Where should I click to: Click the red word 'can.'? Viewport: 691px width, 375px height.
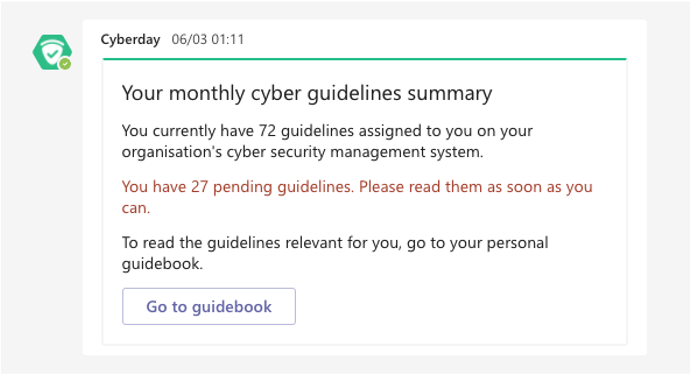136,208
